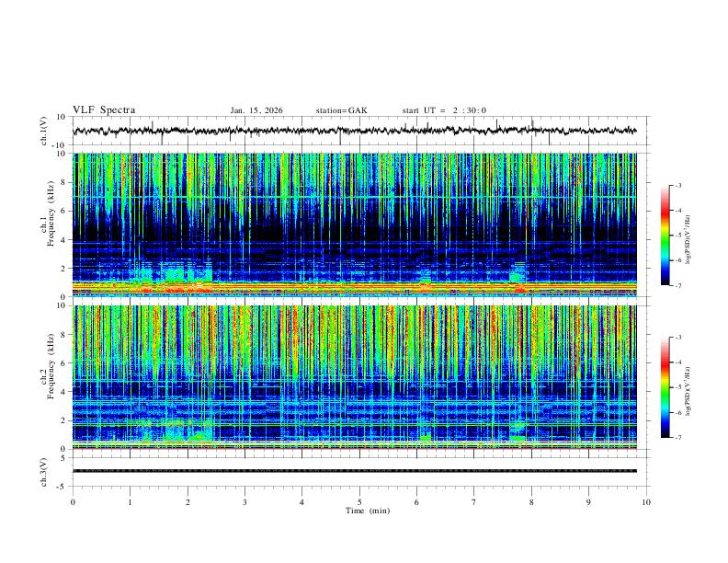Click the ch.2 colorbar "log(PSD)(V²/Hz)" label
Image resolution: width=728 pixels, height=563 pixels.
[688, 392]
